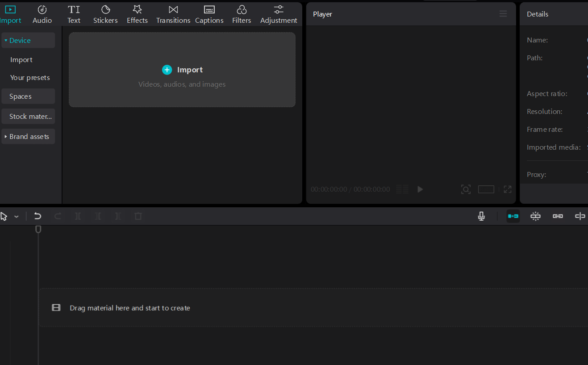The width and height of the screenshot is (588, 365).
Task: Click the Frame rate label in Details
Action: click(x=545, y=130)
